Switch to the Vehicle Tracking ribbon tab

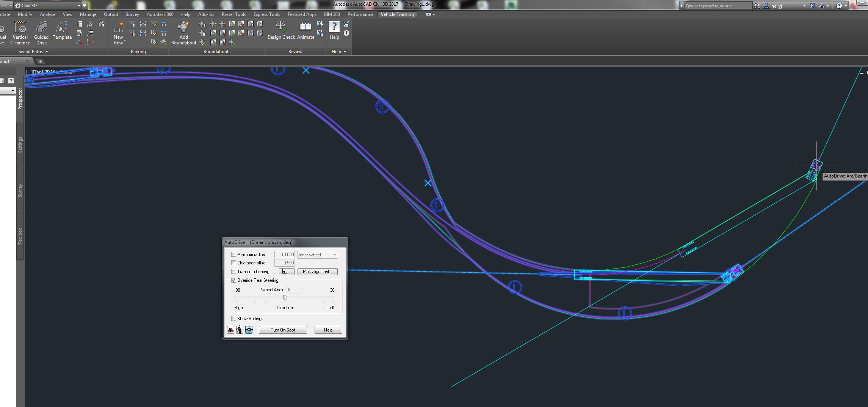tap(397, 14)
